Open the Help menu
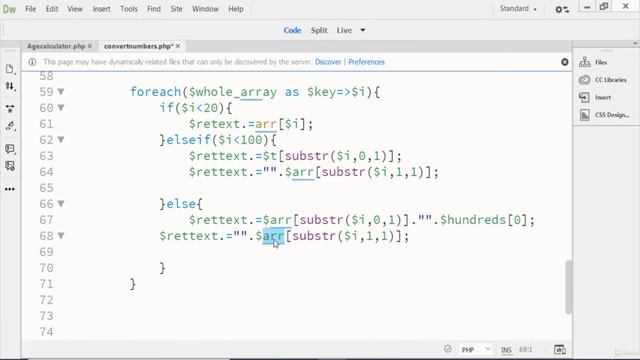Screen dimensions: 640x360 point(236,9)
